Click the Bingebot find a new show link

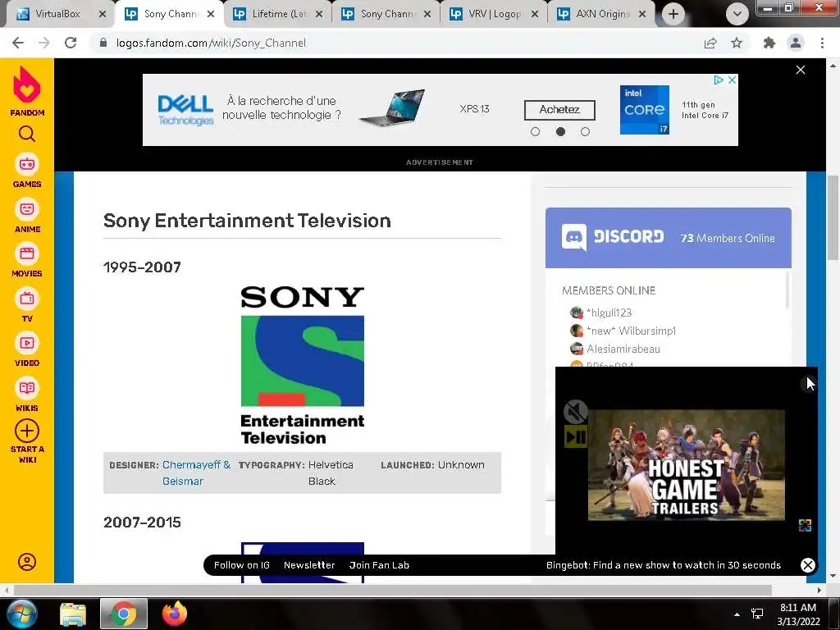[x=663, y=564]
